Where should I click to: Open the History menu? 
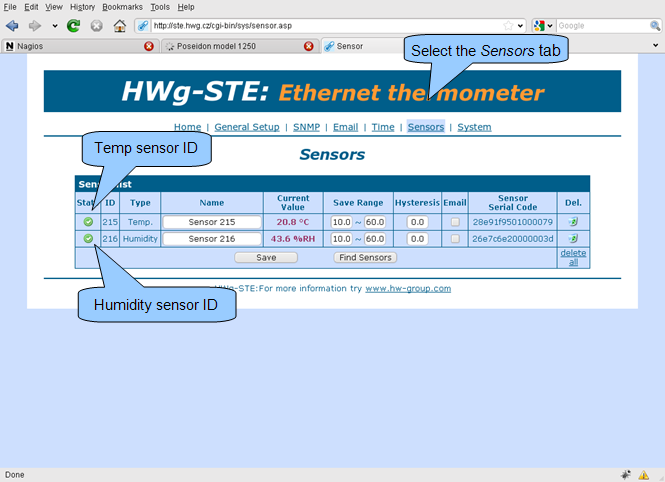click(x=82, y=7)
